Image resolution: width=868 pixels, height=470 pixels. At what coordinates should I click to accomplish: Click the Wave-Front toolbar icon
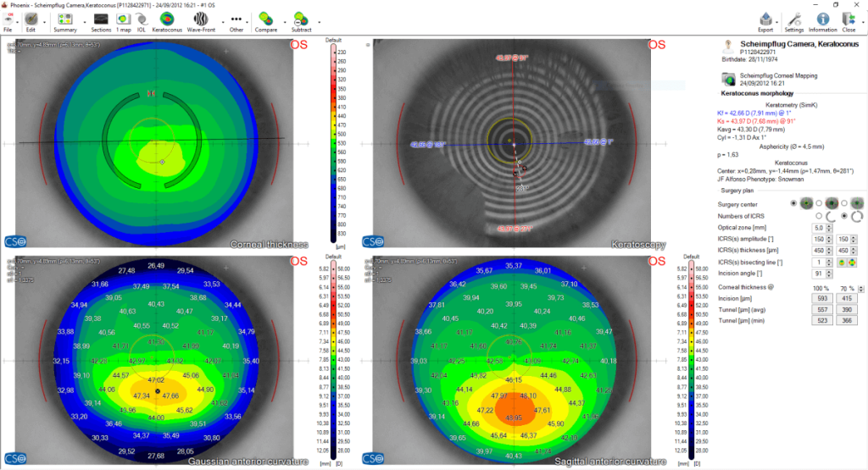(x=201, y=19)
